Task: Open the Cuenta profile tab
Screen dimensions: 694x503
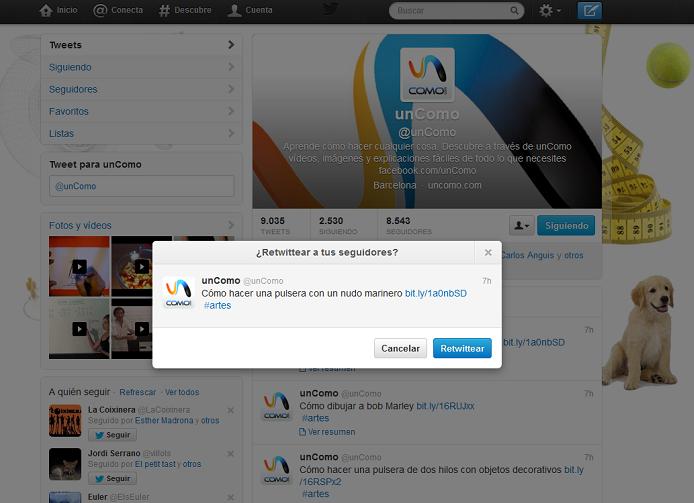Action: pyautogui.click(x=249, y=10)
